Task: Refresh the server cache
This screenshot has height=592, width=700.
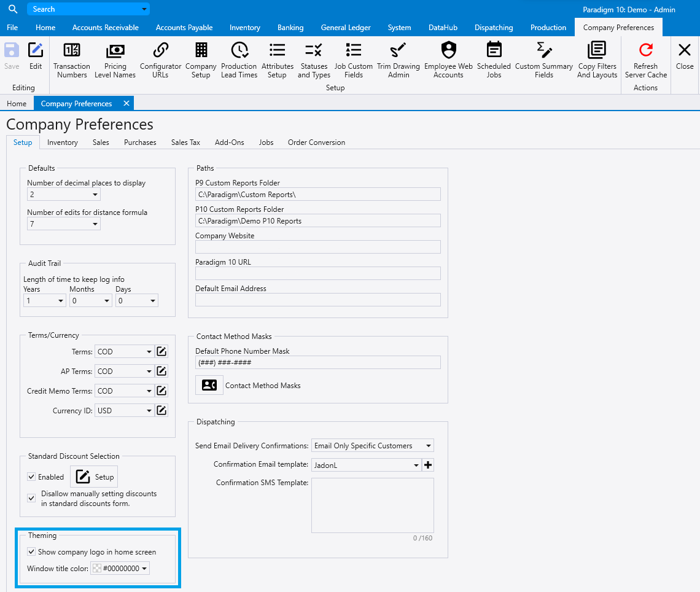Action: [x=645, y=60]
